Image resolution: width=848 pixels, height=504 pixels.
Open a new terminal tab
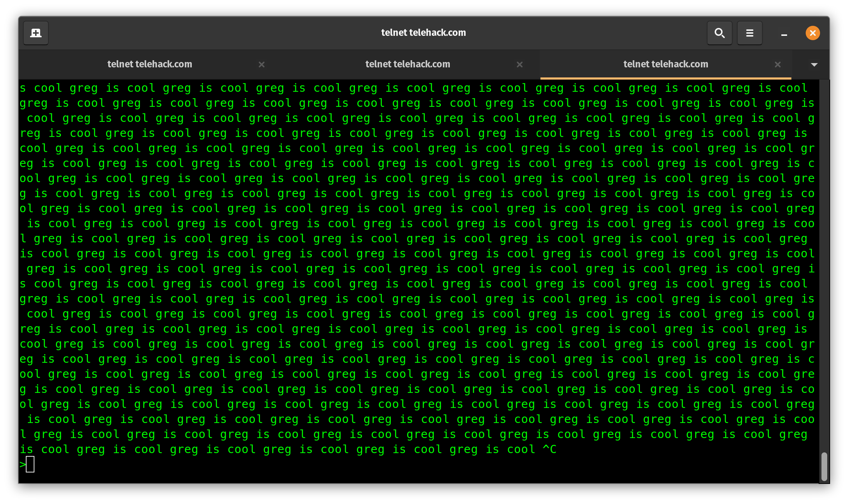(35, 33)
